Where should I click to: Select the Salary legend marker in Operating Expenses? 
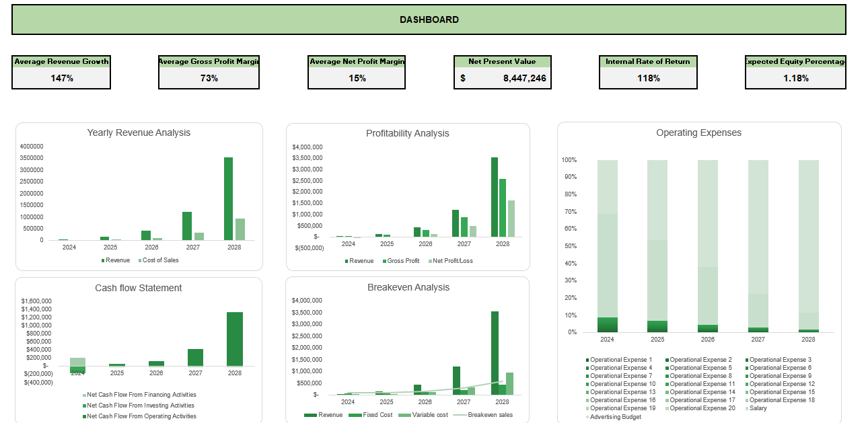746,408
